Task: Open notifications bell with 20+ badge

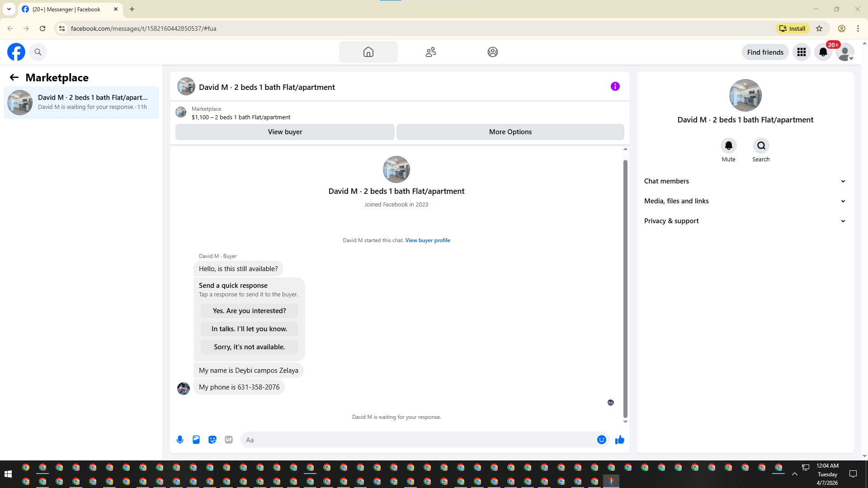Action: point(823,52)
